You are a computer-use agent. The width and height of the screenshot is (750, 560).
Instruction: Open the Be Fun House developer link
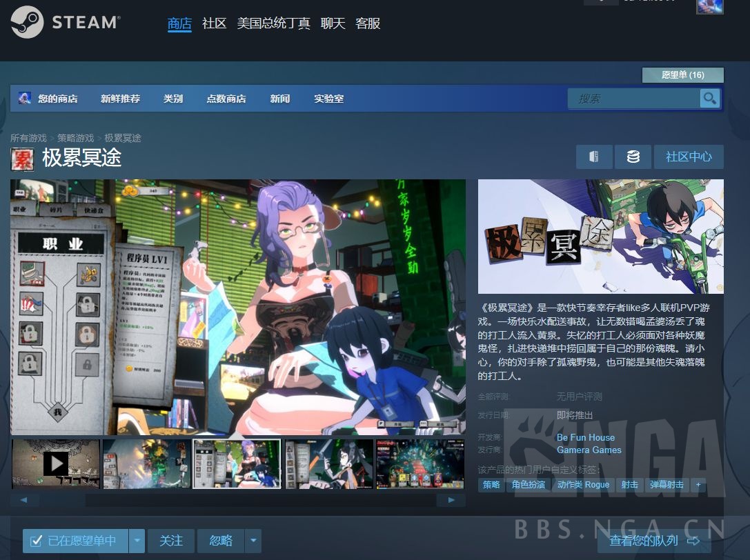[x=586, y=437]
